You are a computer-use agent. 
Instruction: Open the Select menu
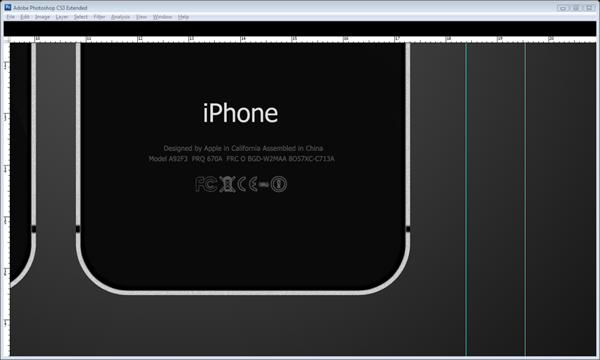click(x=81, y=17)
